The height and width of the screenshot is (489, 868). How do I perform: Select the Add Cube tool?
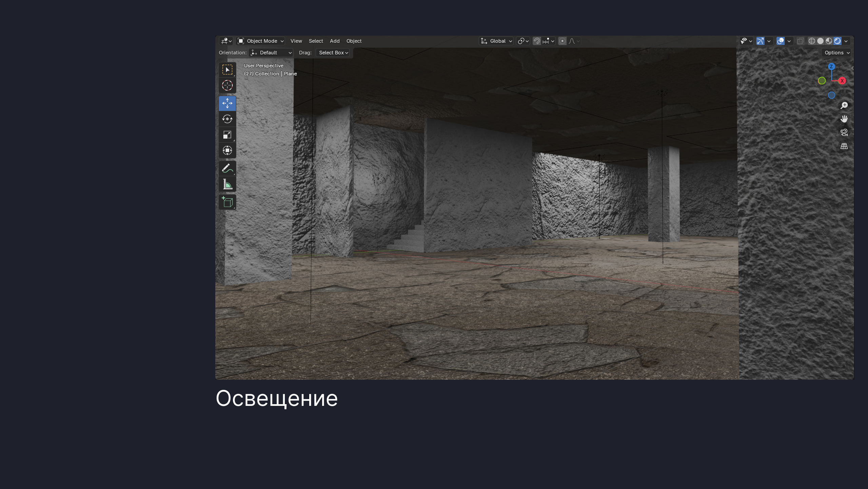(x=227, y=202)
